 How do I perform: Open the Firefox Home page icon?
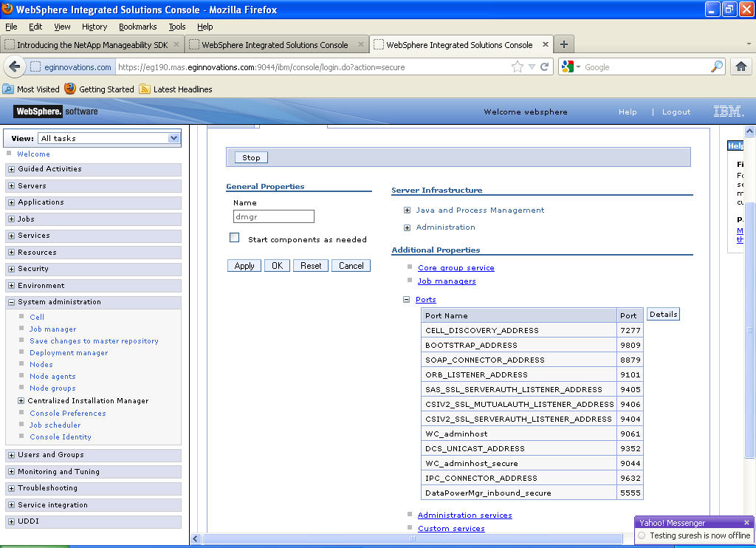coord(741,66)
